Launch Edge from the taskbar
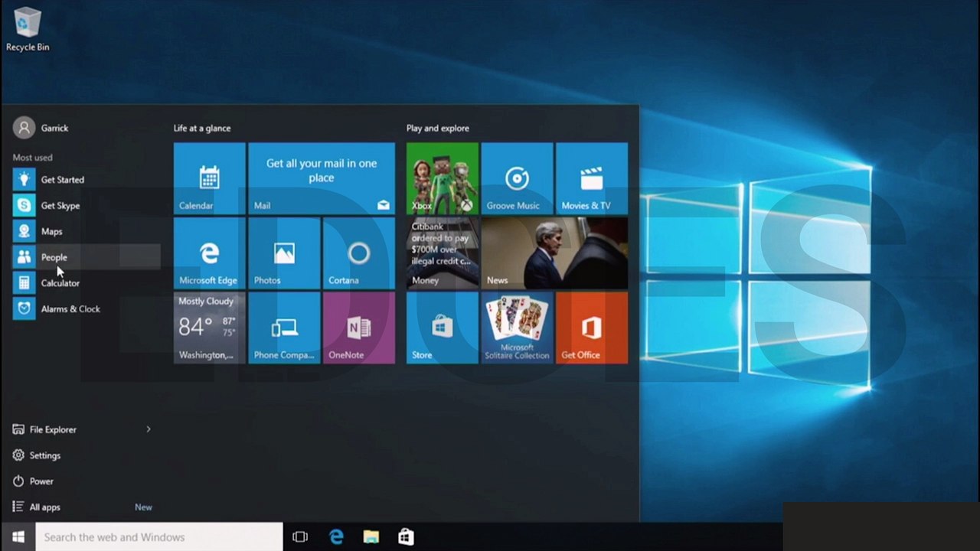Image resolution: width=980 pixels, height=551 pixels. pos(337,537)
